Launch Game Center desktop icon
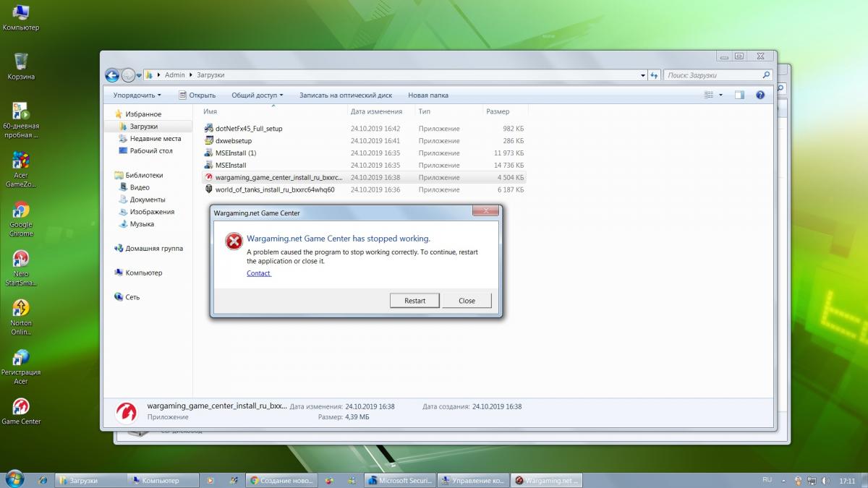Screen dimensions: 868x488 pyautogui.click(x=21, y=411)
